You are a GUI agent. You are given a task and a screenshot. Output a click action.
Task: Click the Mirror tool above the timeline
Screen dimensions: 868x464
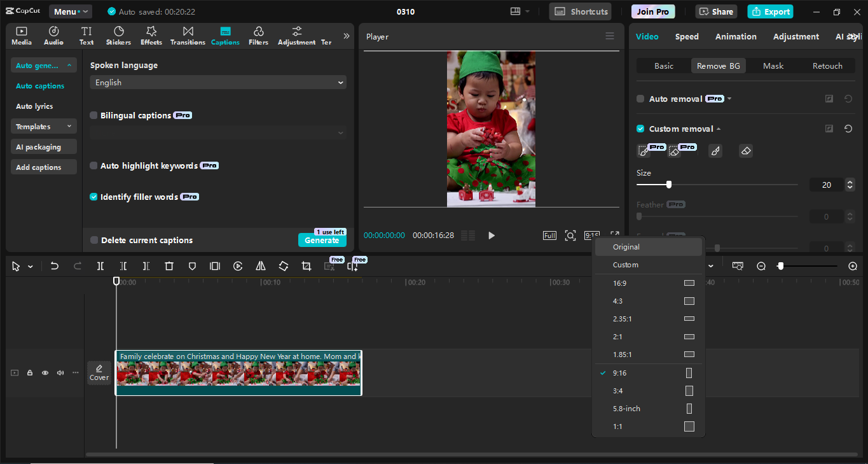tap(260, 265)
